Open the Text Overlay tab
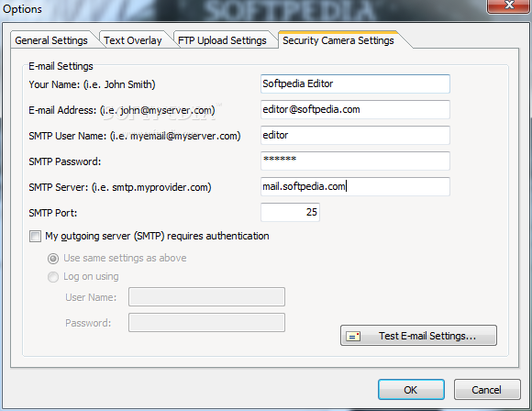Screen dimensions: 532x411 click(x=133, y=40)
